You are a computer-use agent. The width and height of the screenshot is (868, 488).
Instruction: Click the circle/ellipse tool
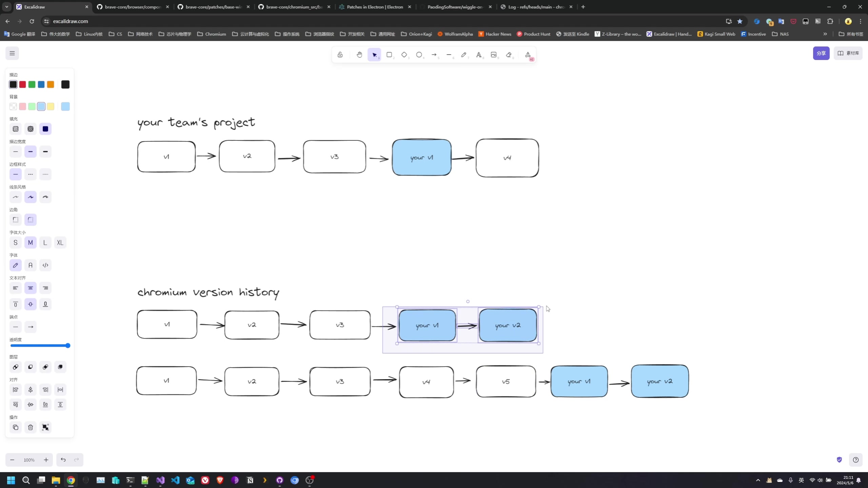pos(420,55)
